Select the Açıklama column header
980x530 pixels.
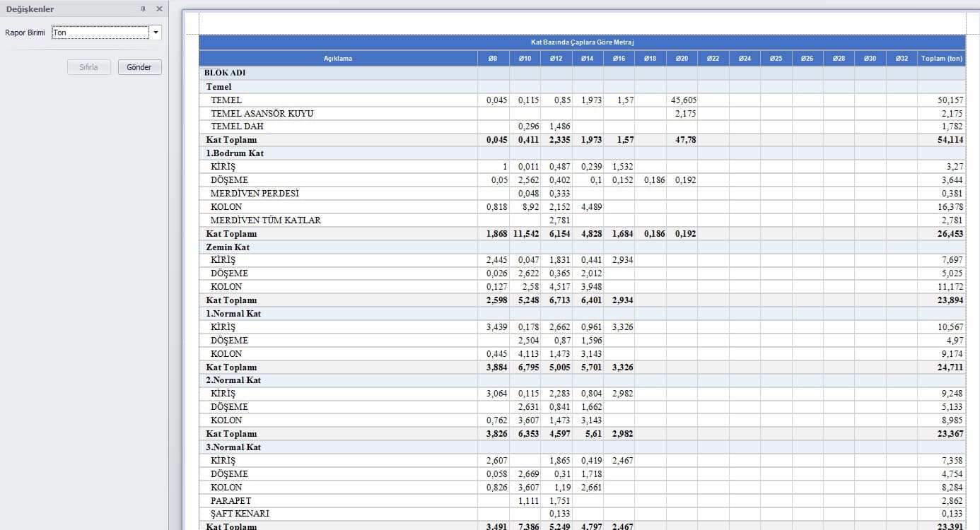click(338, 59)
